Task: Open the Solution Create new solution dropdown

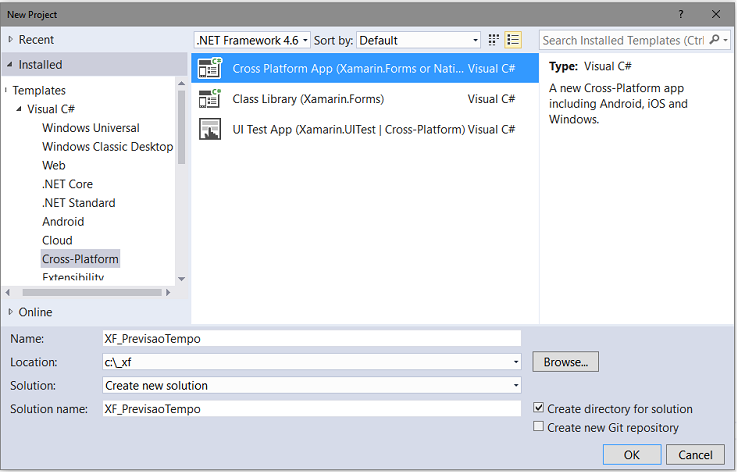Action: tap(312, 386)
